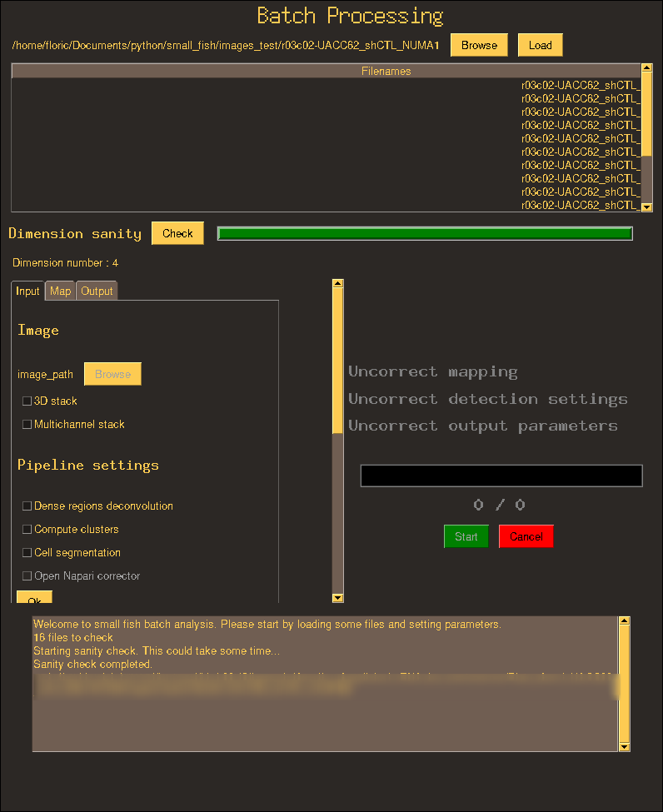663x812 pixels.
Task: Run the Dimension sanity Check
Action: pos(177,233)
